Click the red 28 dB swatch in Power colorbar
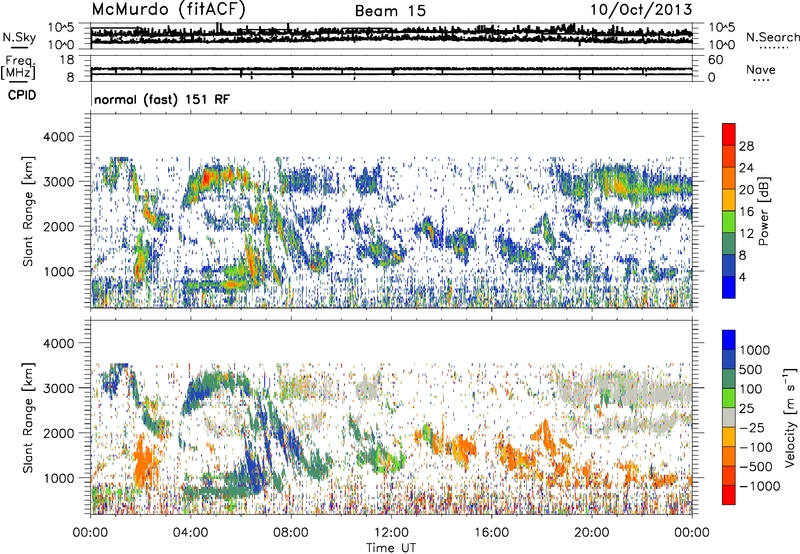The height and width of the screenshot is (554, 800). tap(729, 134)
